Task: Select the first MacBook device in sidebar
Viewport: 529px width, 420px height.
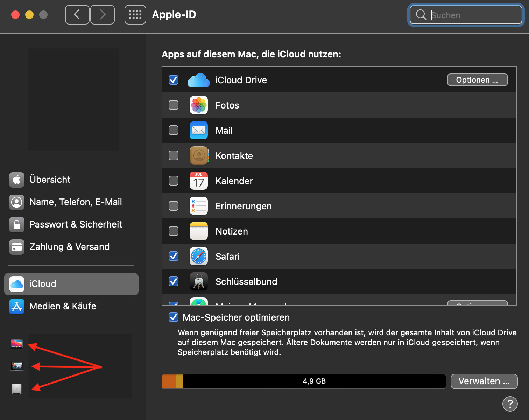Action: [17, 344]
